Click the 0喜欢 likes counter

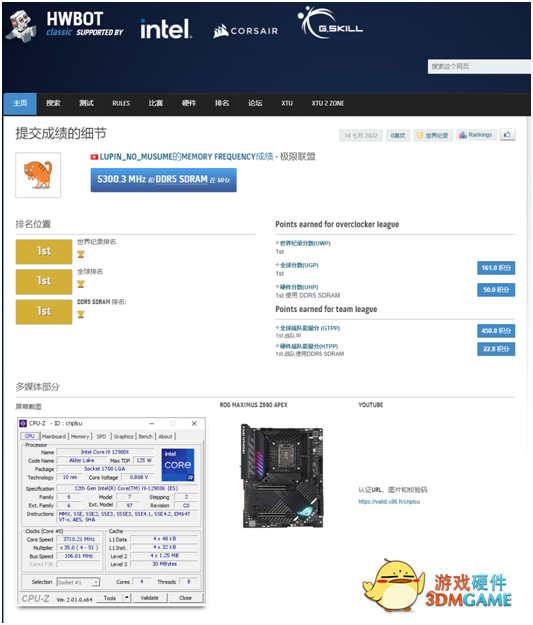398,136
